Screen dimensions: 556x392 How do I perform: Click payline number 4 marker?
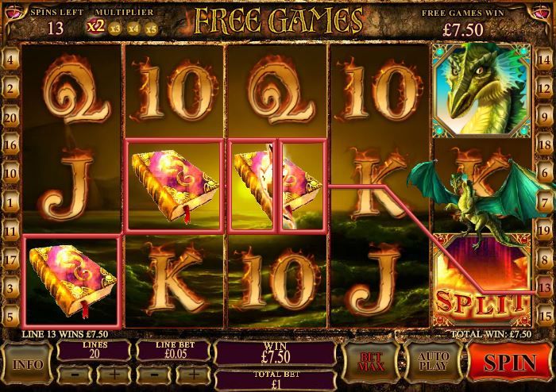tap(10, 60)
